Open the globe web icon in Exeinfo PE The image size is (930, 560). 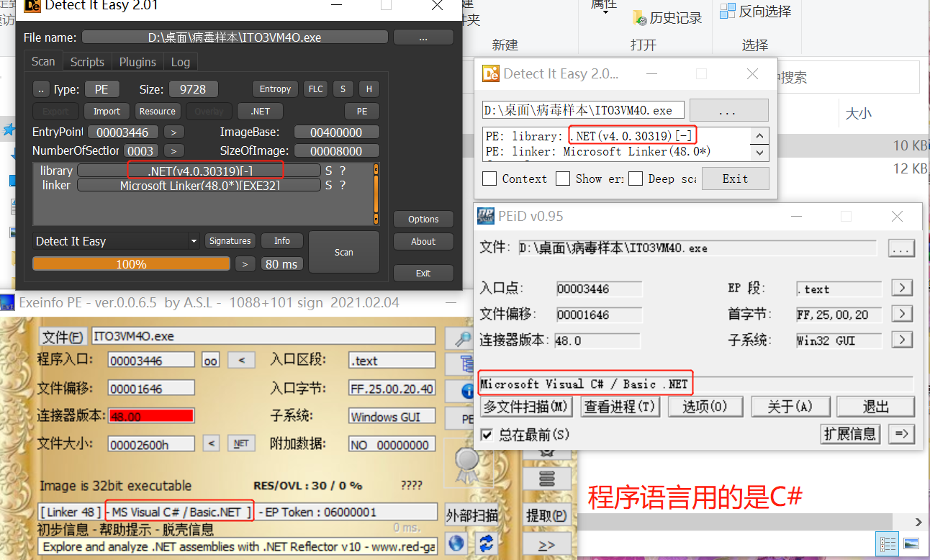(x=456, y=543)
